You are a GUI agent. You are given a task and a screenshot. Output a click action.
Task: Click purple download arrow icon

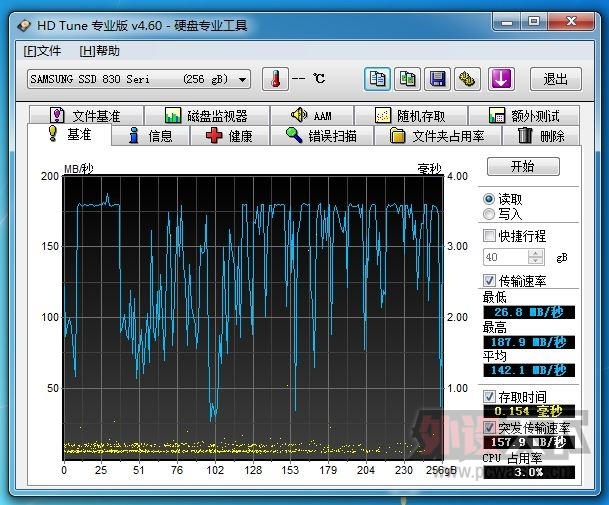tap(501, 79)
